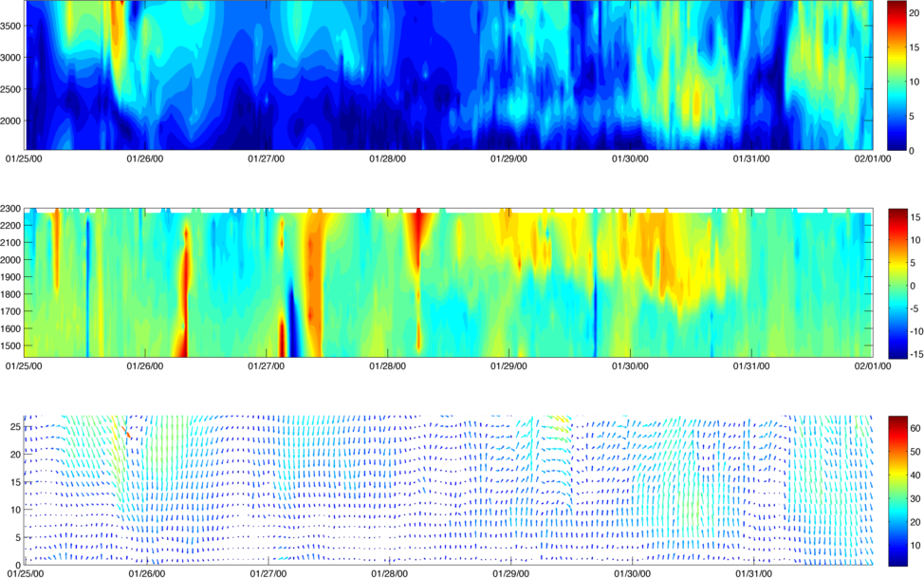Click the 1800 y-axis tick label
Viewport: 924px width, 578px height.
click(11, 294)
